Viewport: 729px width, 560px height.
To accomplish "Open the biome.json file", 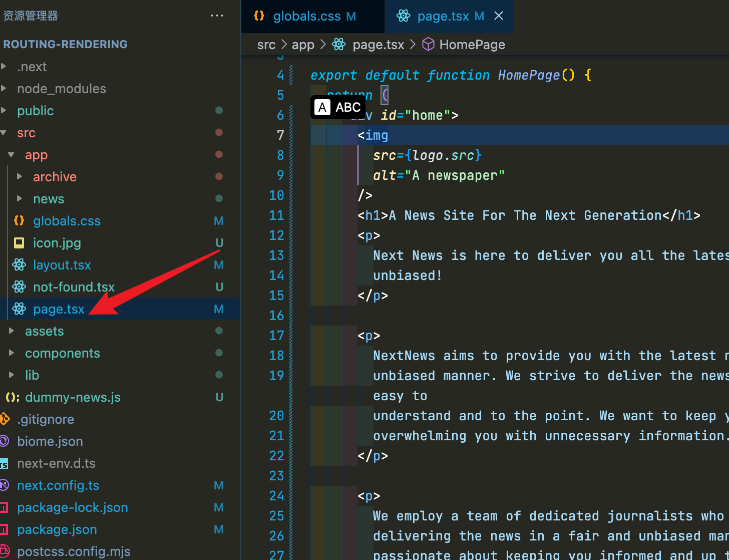I will click(50, 441).
